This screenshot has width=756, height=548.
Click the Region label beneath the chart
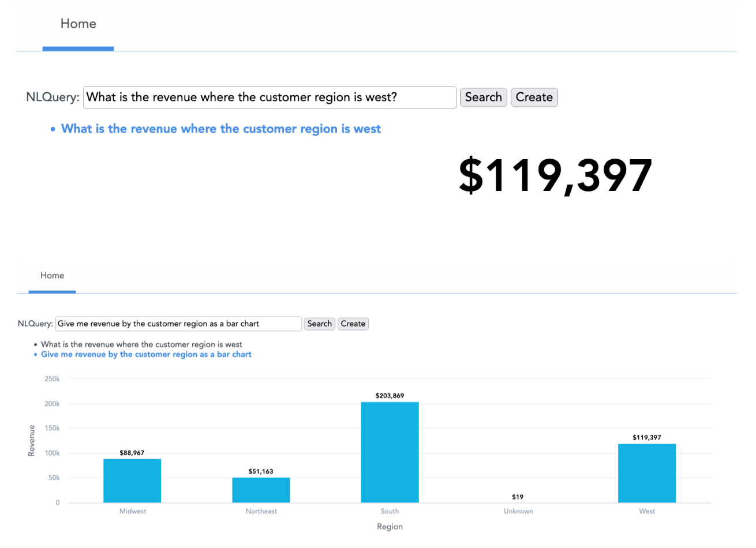click(x=390, y=526)
